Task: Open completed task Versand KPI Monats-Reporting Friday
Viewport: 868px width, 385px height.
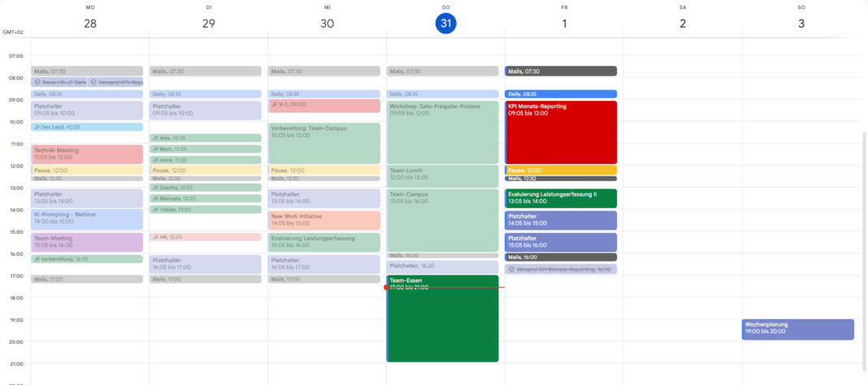Action: 561,270
